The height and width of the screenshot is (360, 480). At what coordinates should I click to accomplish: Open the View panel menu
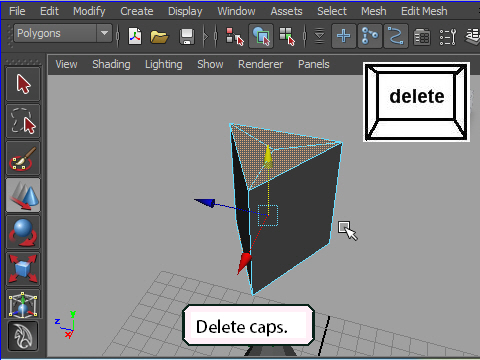[x=66, y=64]
